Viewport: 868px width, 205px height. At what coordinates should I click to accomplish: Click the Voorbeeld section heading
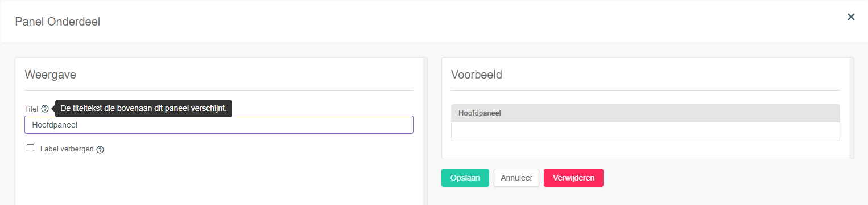[477, 75]
